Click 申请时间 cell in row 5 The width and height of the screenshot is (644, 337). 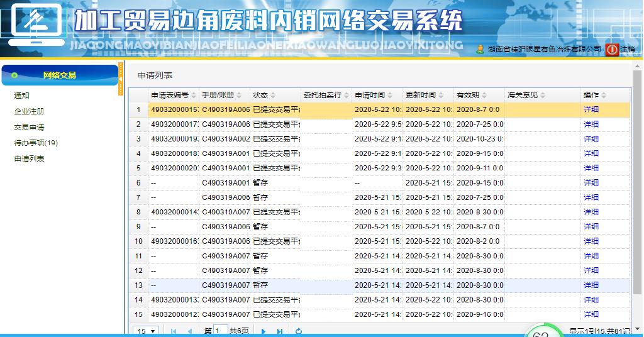point(378,168)
